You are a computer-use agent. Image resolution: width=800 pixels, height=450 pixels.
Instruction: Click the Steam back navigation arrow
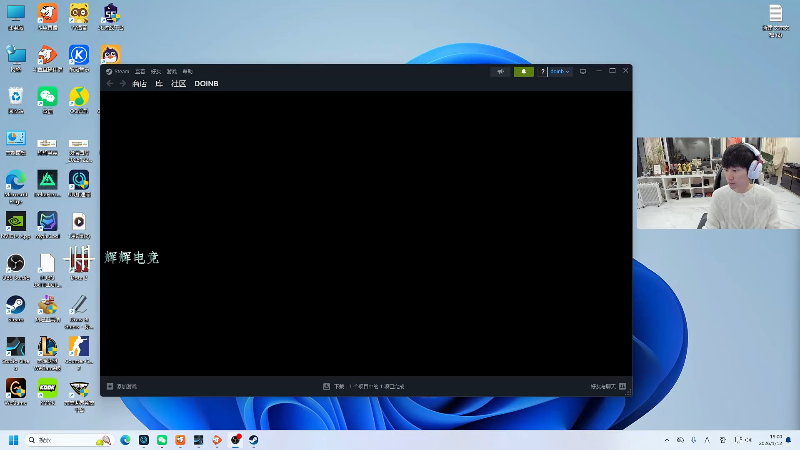(x=110, y=84)
